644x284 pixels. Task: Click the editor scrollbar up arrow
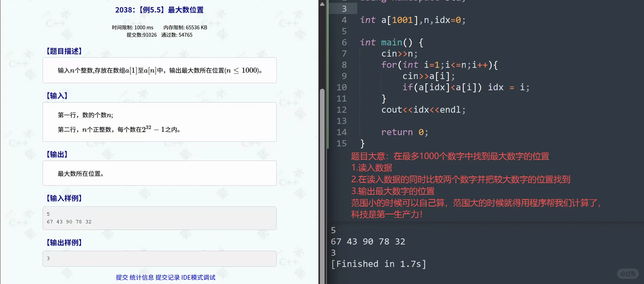pyautogui.click(x=322, y=4)
